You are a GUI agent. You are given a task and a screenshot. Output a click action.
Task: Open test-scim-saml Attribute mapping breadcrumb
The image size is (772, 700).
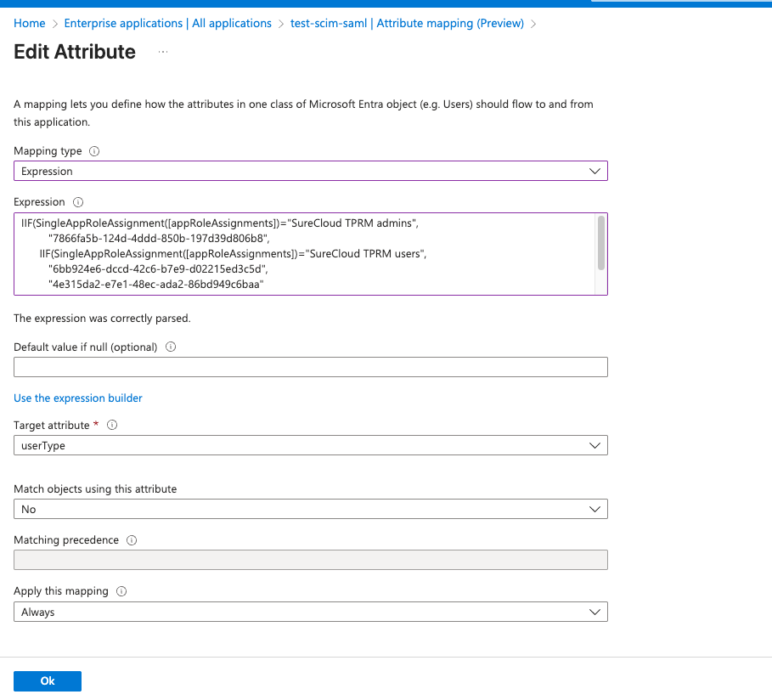click(407, 24)
